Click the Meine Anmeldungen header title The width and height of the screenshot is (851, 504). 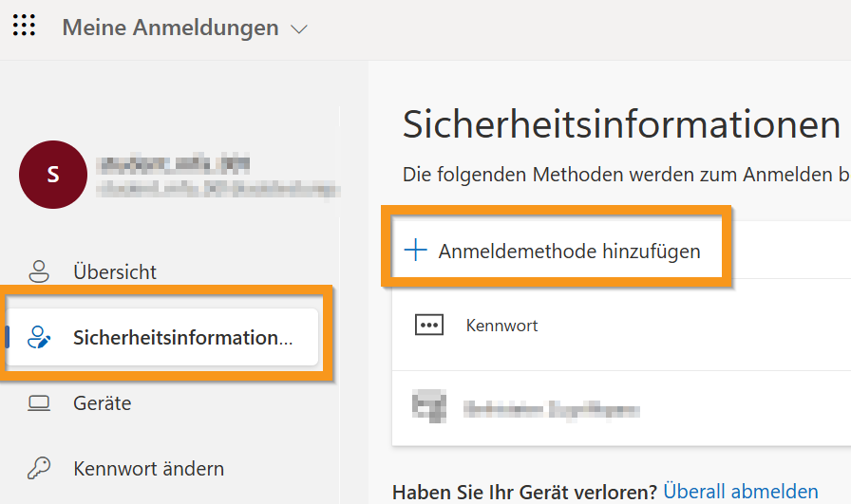[x=170, y=28]
